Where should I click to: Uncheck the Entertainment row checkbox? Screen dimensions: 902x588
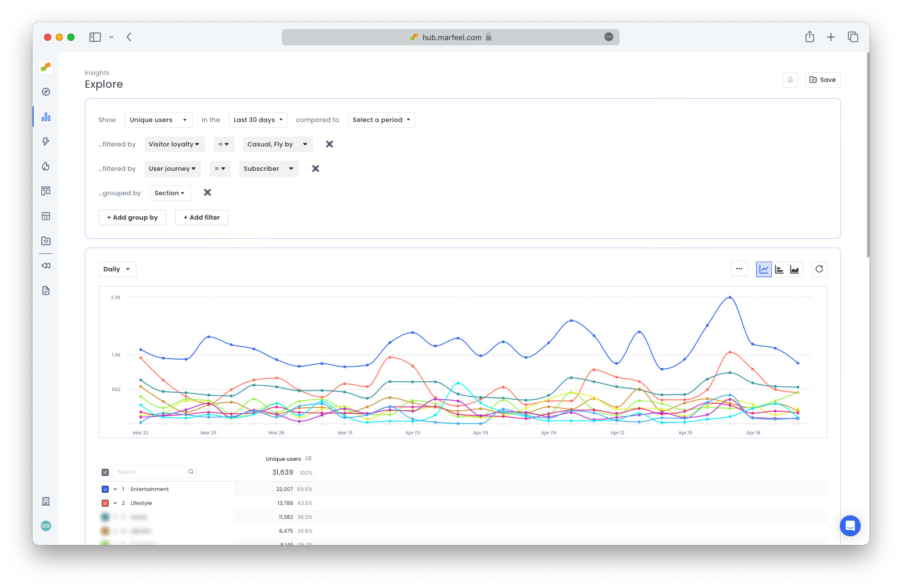105,489
